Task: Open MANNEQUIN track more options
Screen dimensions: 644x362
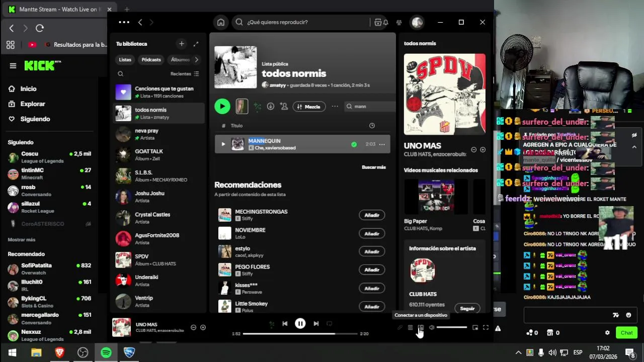Action: coord(382,144)
